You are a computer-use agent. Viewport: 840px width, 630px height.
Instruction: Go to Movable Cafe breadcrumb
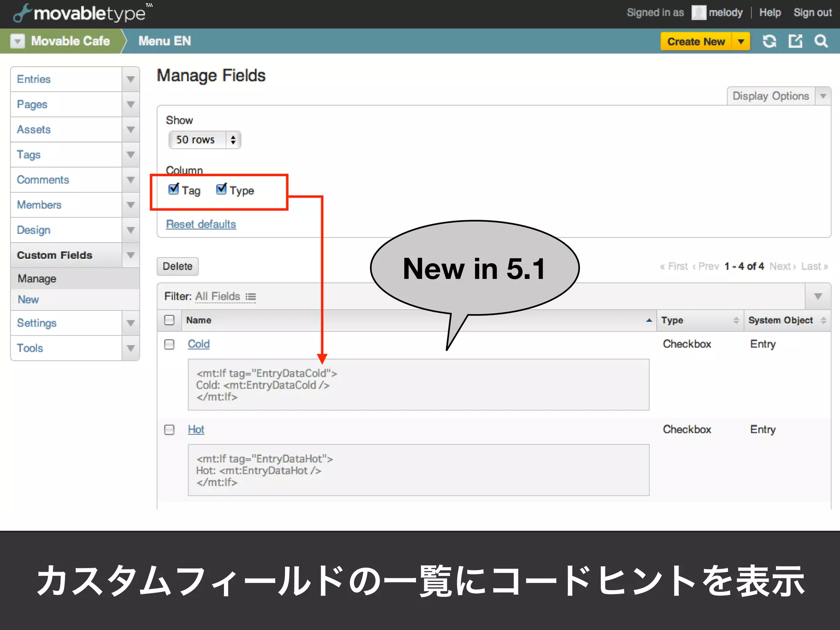tap(71, 41)
